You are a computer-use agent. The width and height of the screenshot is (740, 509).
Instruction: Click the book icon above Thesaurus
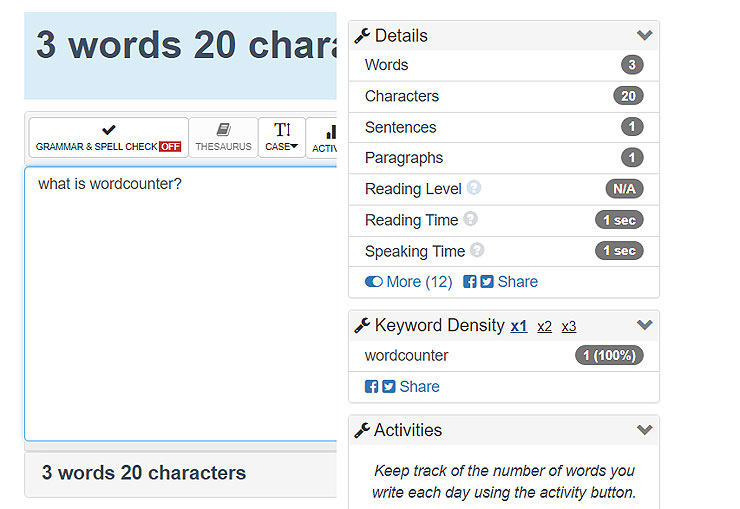224,129
